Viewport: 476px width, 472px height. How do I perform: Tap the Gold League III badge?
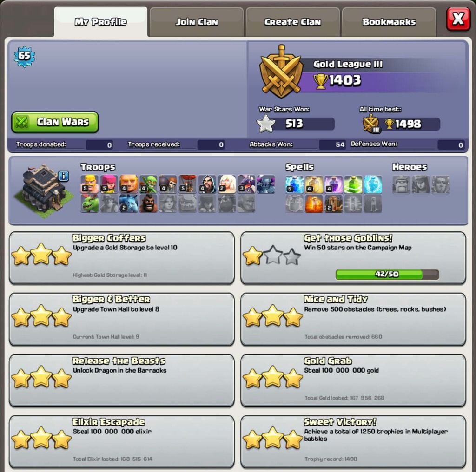(281, 72)
